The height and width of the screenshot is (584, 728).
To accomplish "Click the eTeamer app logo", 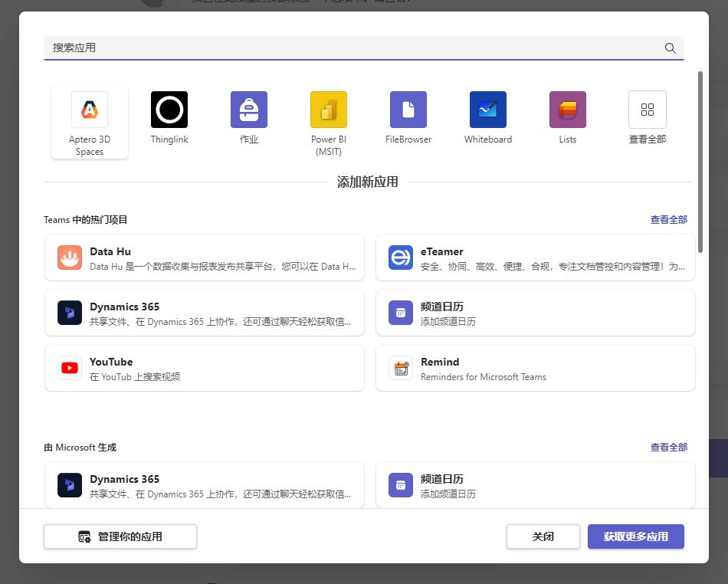I will [x=401, y=258].
